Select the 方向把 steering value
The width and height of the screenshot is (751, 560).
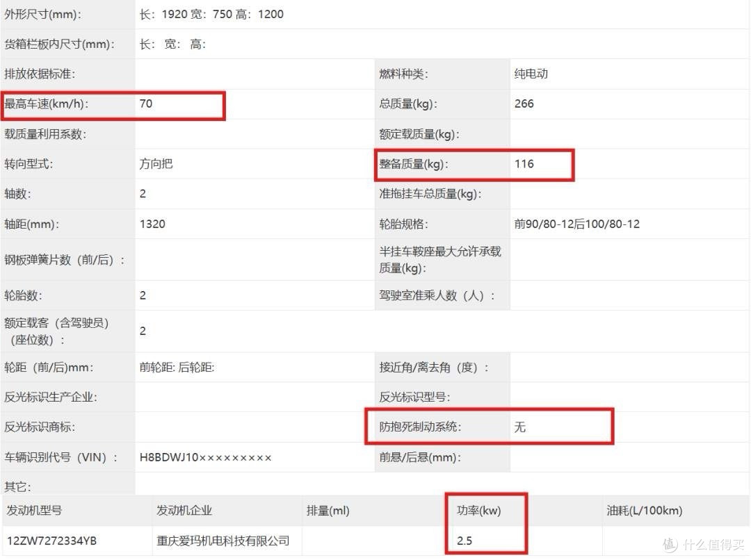pos(156,164)
